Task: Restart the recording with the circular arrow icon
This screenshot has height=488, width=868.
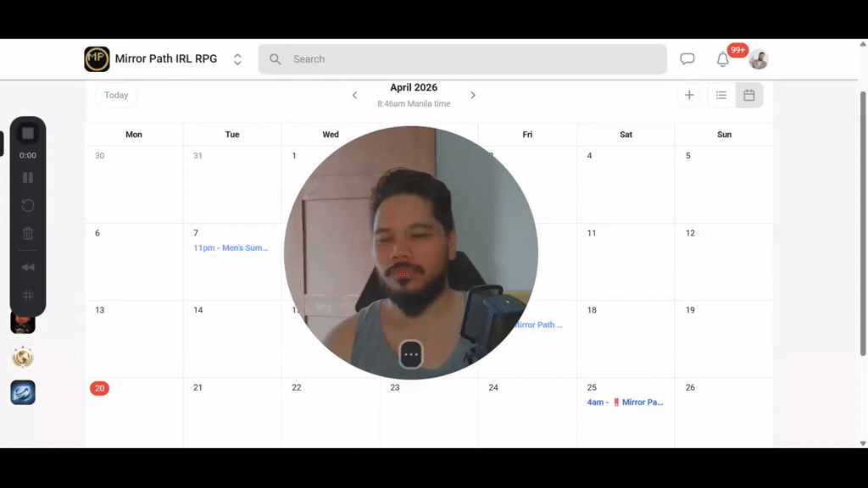Action: [x=28, y=205]
